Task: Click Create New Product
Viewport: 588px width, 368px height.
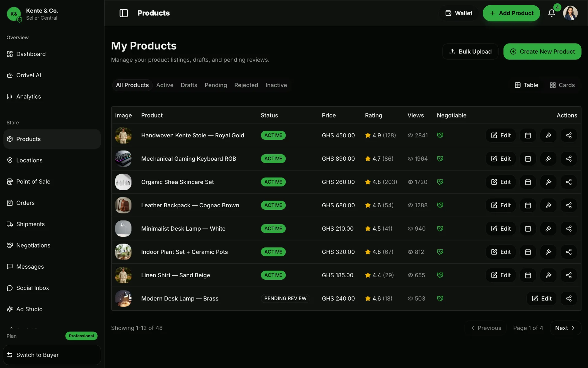Action: pyautogui.click(x=542, y=52)
